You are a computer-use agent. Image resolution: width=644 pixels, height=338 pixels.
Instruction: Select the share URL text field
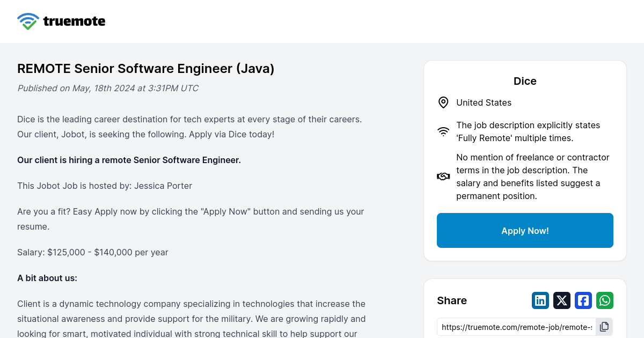point(516,327)
